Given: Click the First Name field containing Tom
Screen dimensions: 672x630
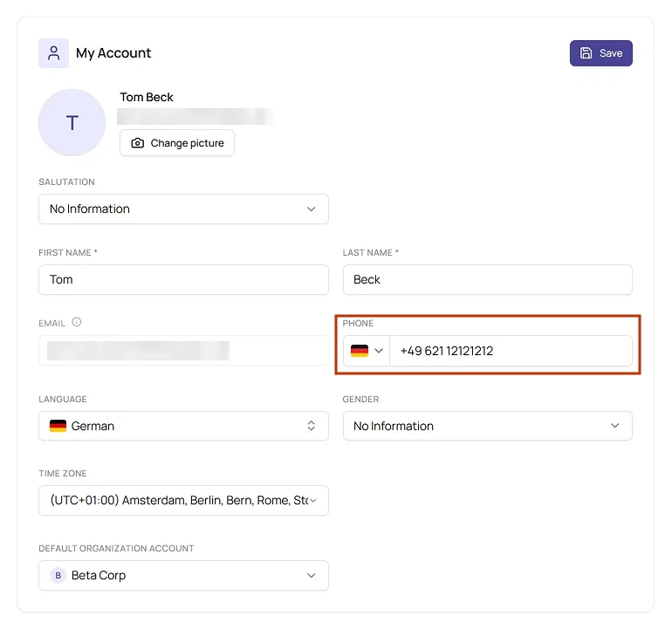Looking at the screenshot, I should point(183,279).
